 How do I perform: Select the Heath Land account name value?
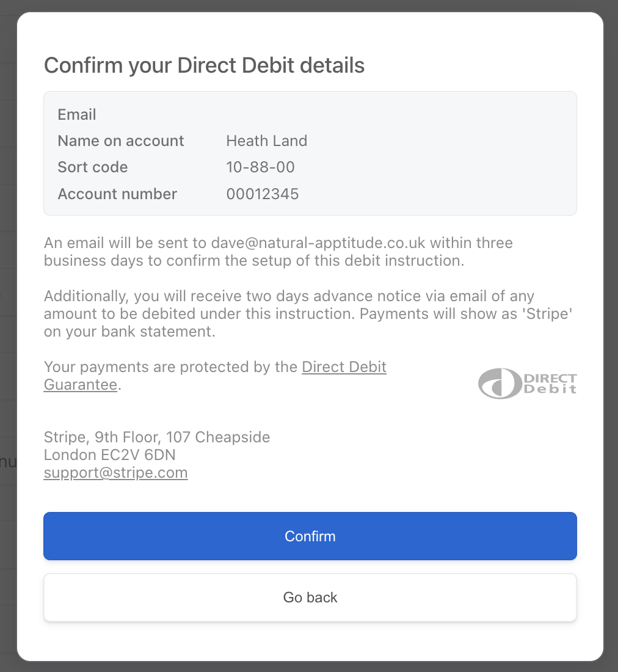[x=266, y=141]
